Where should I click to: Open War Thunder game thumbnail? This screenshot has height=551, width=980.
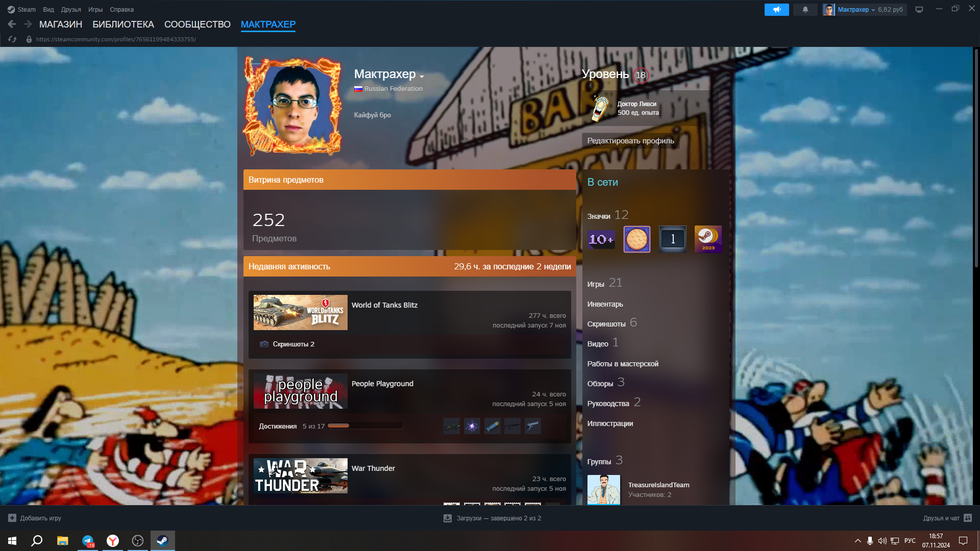pyautogui.click(x=301, y=475)
